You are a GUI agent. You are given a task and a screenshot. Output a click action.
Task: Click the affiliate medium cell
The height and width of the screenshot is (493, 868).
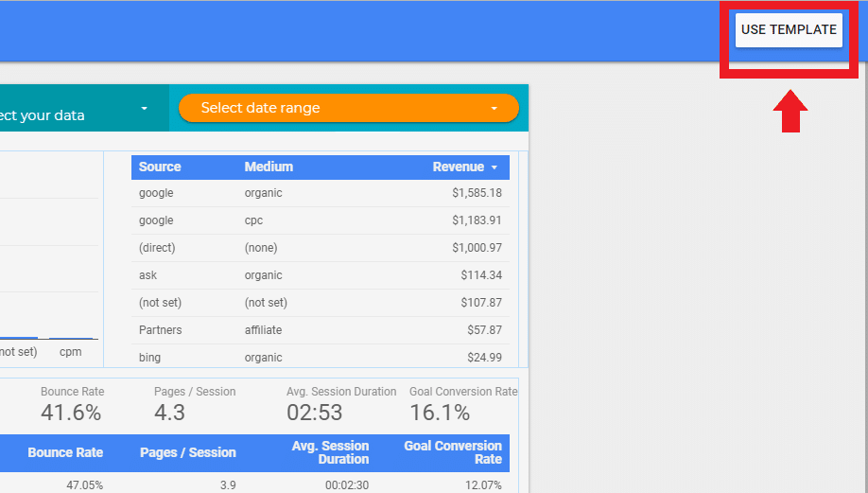tap(263, 330)
